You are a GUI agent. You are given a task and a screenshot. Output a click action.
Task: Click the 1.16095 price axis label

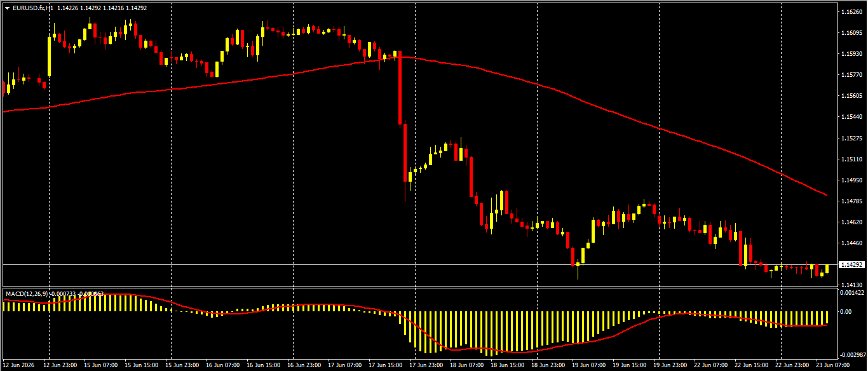(x=851, y=33)
